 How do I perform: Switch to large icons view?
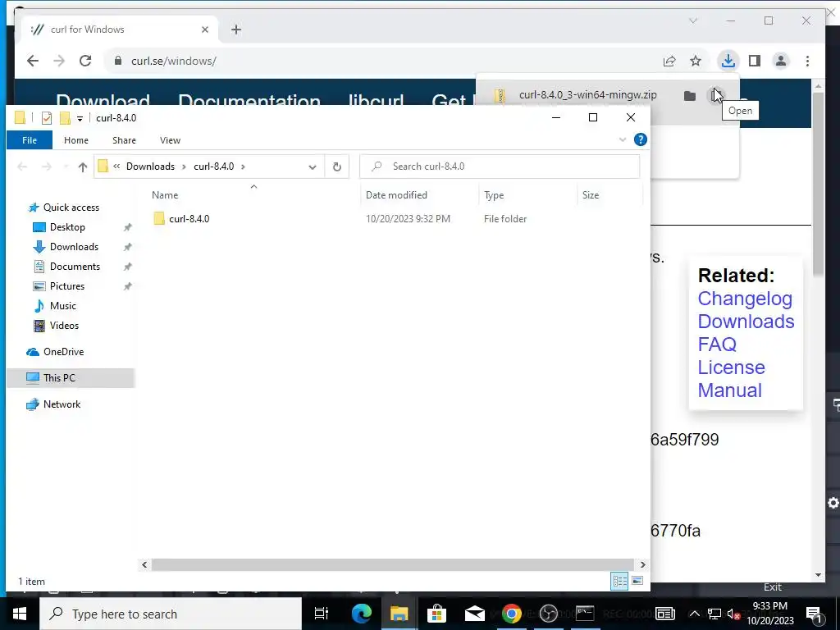click(x=637, y=582)
